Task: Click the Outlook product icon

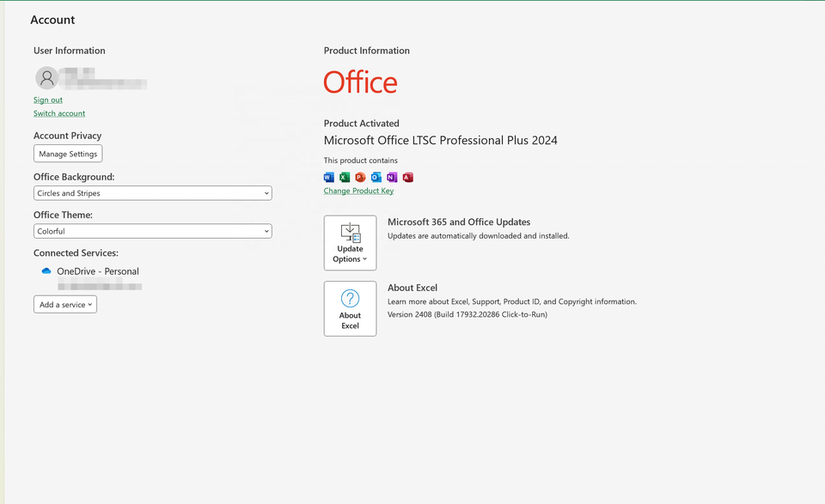Action: pyautogui.click(x=376, y=177)
